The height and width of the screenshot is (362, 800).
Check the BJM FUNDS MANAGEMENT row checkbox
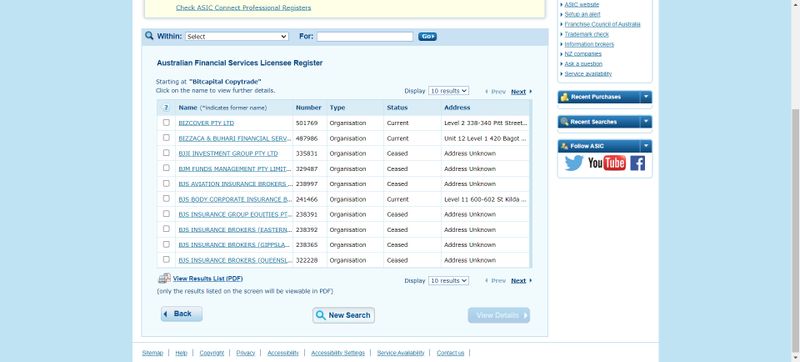point(166,168)
